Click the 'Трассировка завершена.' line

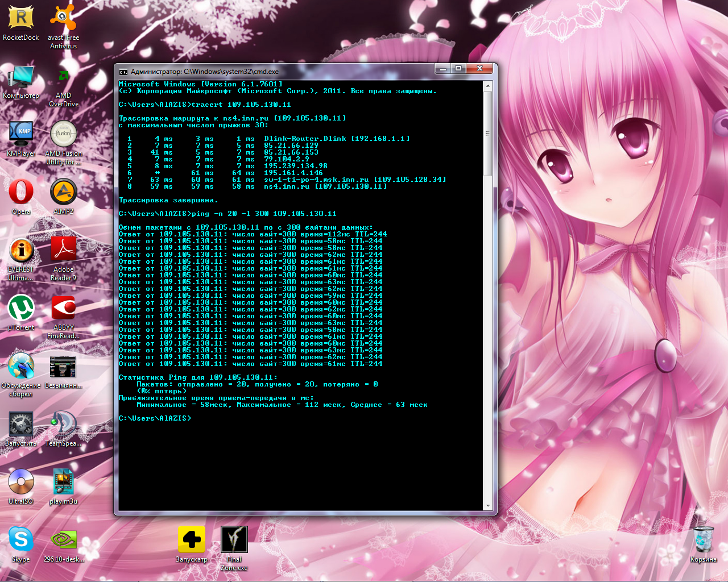point(168,200)
